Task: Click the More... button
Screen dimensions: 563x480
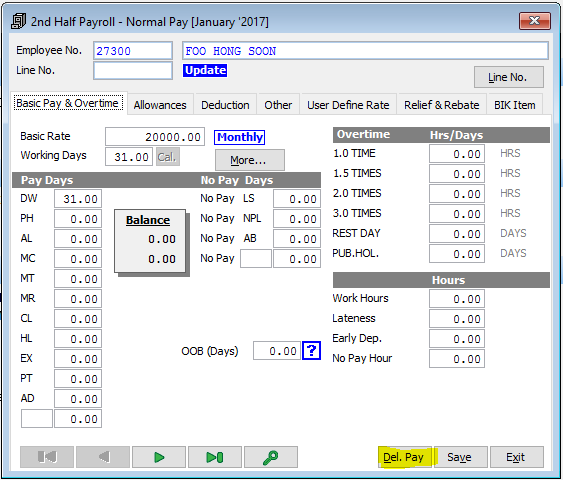Action: click(250, 160)
